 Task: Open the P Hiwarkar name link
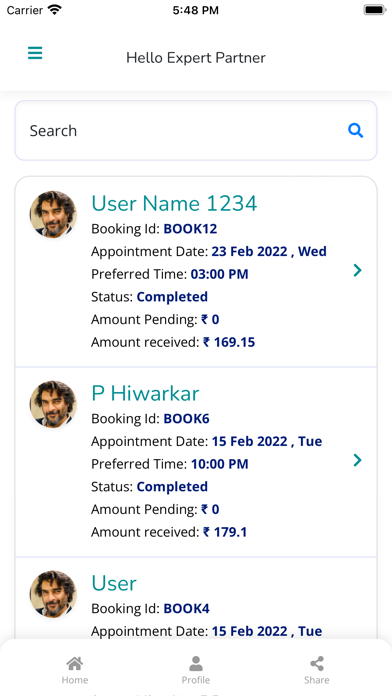pyautogui.click(x=145, y=393)
